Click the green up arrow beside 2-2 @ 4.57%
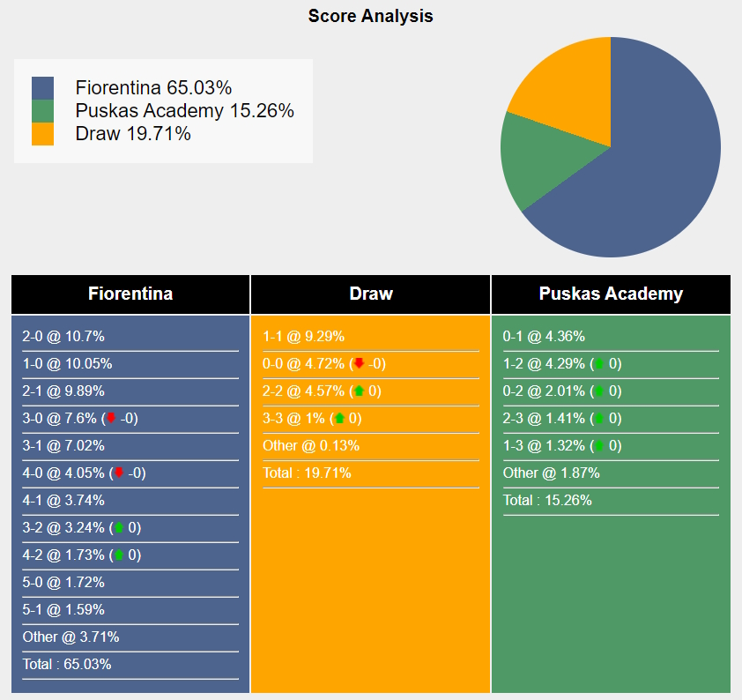The image size is (742, 700). 360,391
